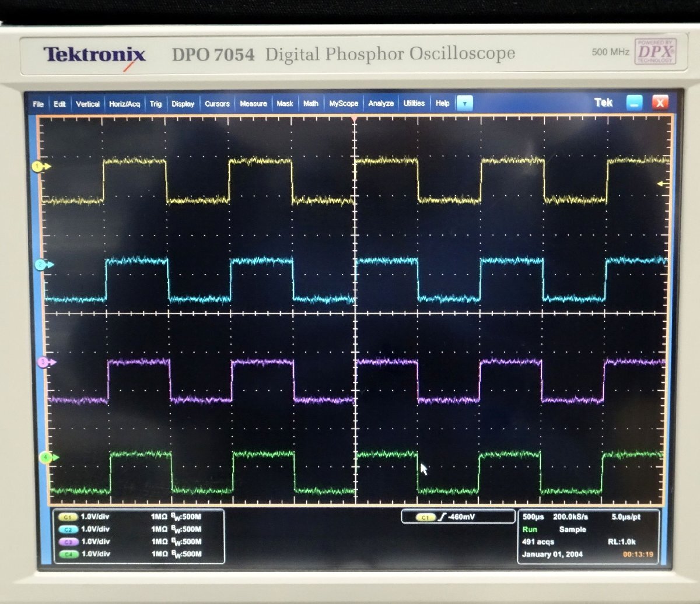Click the C2 row Bw:500M bandwidth value
The width and height of the screenshot is (700, 604).
187,529
